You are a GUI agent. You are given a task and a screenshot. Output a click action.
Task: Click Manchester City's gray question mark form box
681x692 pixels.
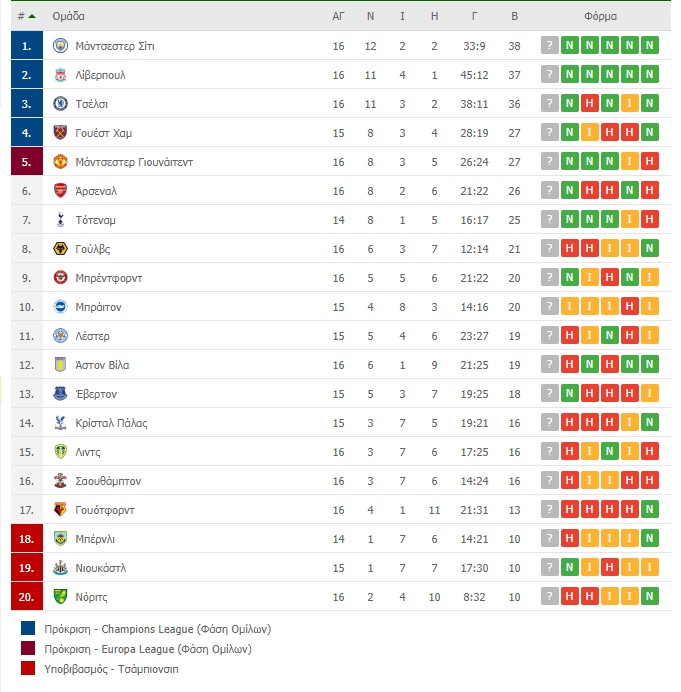pyautogui.click(x=549, y=45)
